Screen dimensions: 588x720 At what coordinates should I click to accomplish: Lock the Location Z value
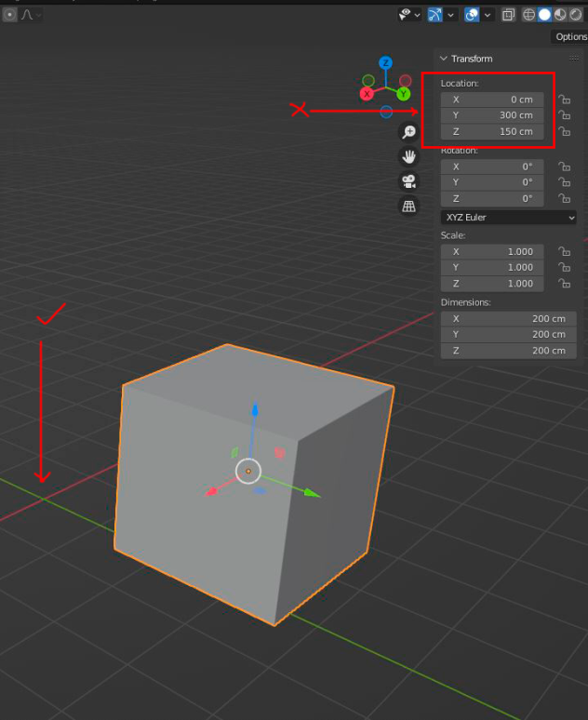click(x=564, y=132)
